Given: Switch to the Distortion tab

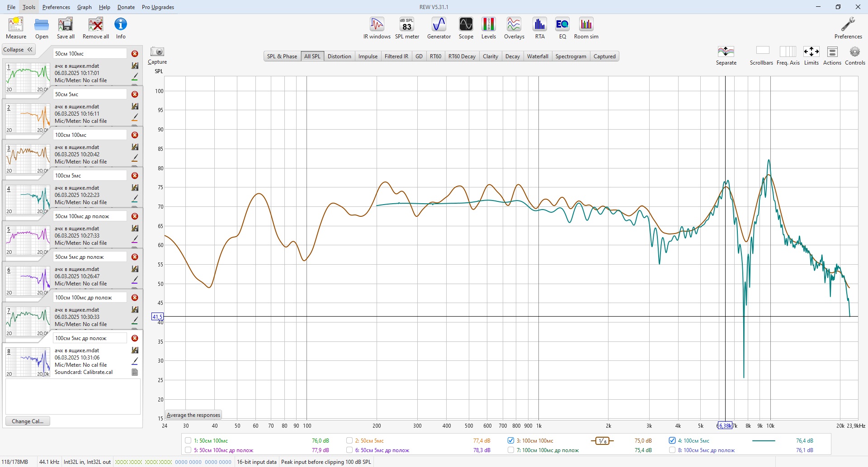Looking at the screenshot, I should (x=339, y=56).
